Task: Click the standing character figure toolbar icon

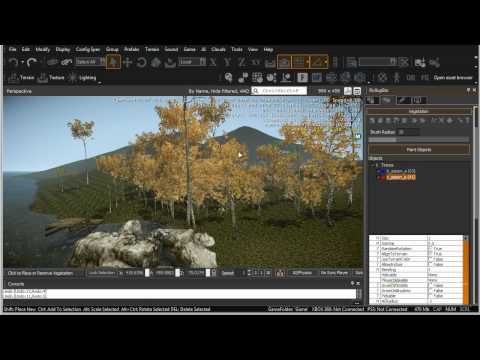Action: coord(396,78)
